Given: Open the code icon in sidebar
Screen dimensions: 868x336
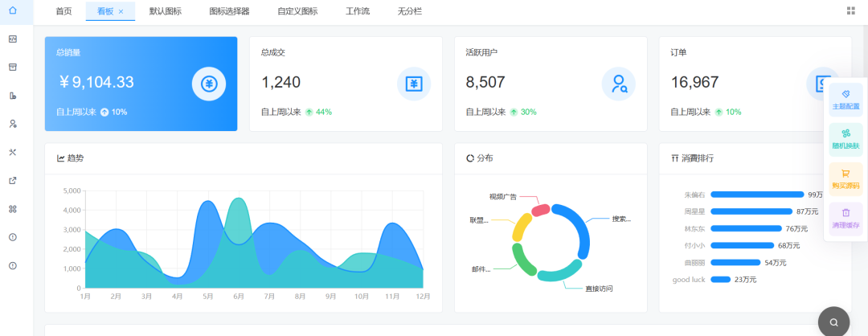Looking at the screenshot, I should click(13, 39).
